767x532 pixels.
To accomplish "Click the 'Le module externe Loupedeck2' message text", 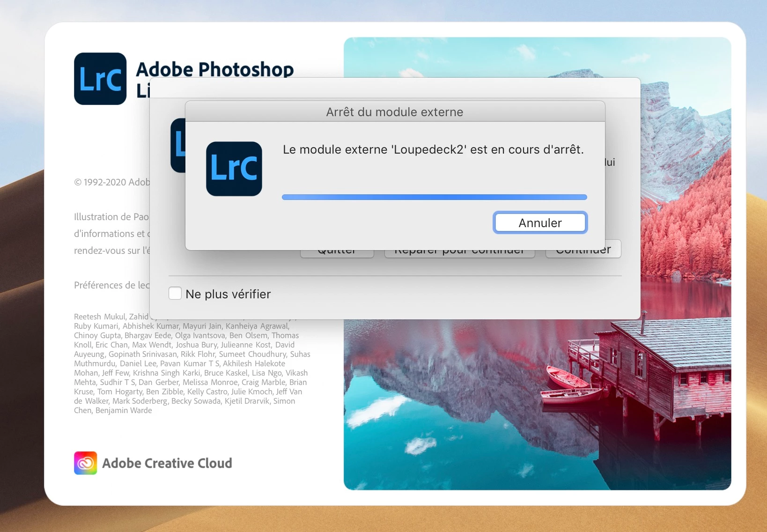I will coord(433,149).
